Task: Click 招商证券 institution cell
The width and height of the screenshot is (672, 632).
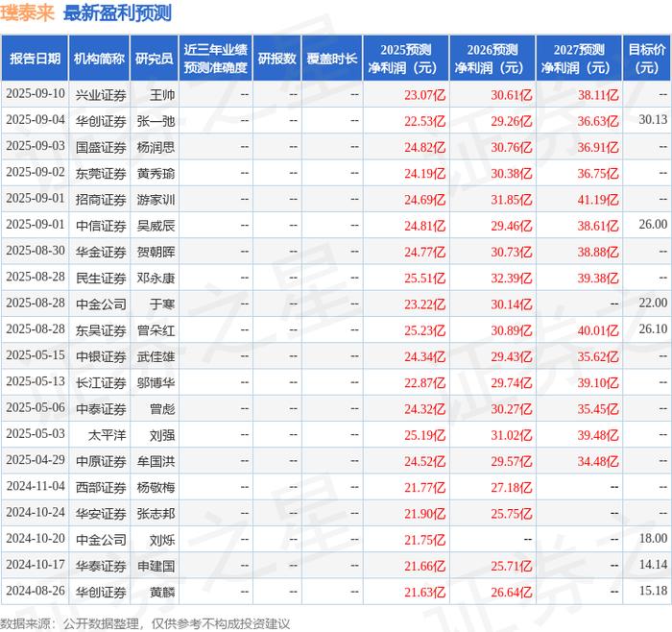Action: click(101, 200)
